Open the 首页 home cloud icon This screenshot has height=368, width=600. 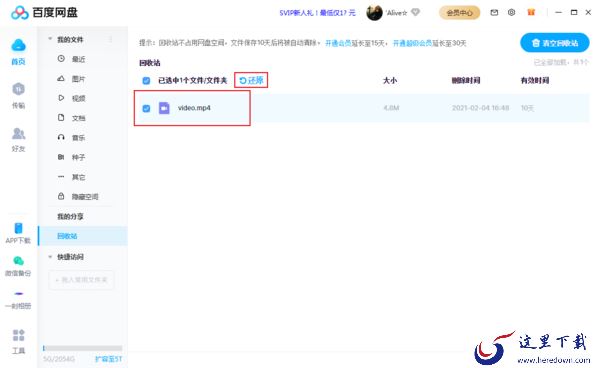pyautogui.click(x=18, y=46)
